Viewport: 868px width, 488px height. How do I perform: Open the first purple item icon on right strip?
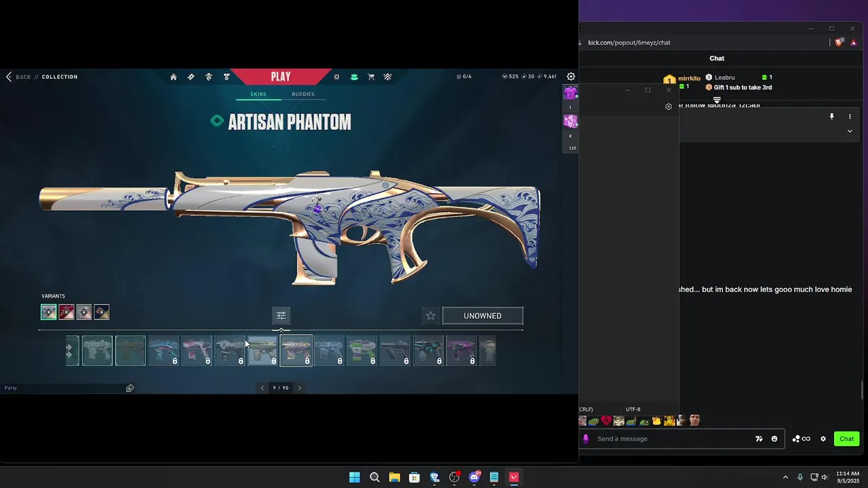[571, 94]
